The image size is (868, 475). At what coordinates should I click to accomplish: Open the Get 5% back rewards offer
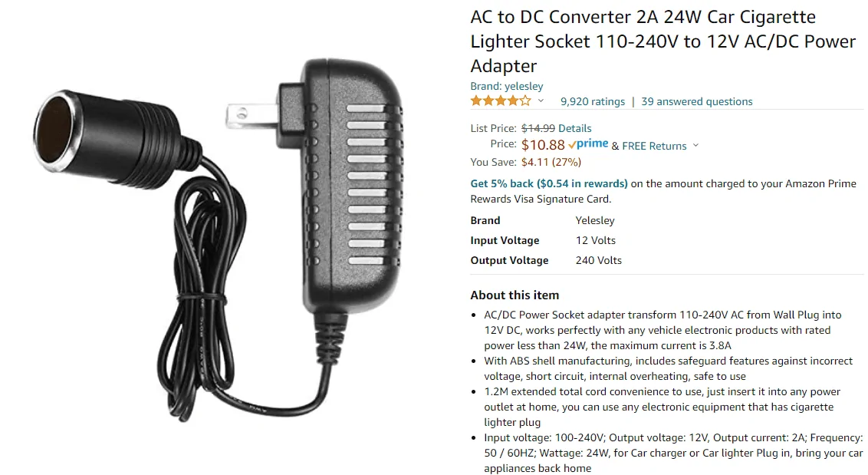tap(549, 183)
